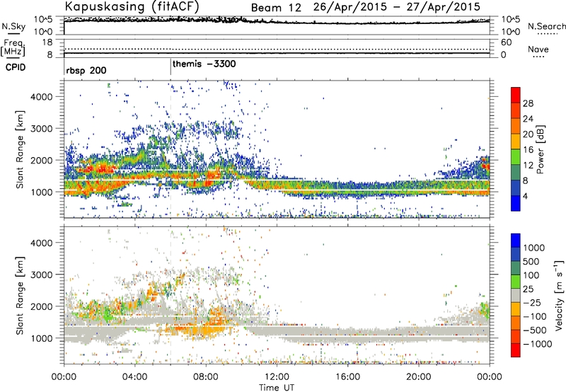Click the 'rbsp 200' CPID marker

[x=86, y=70]
